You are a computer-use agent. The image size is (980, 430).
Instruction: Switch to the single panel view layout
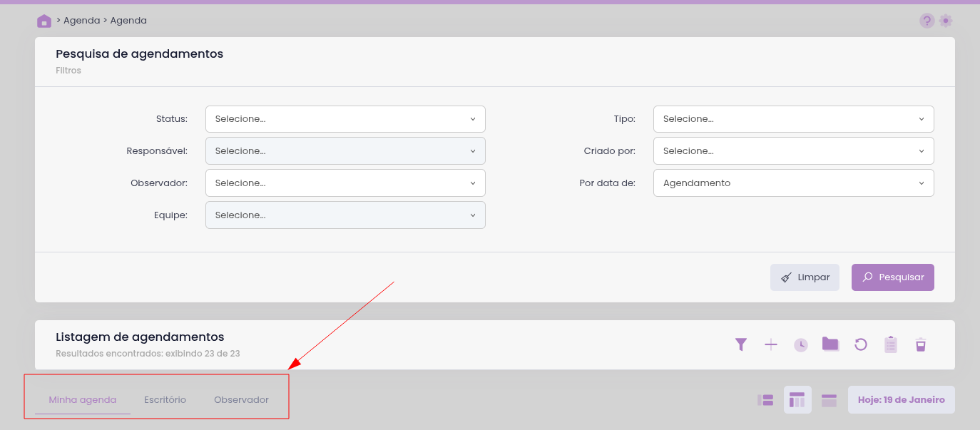coord(829,400)
